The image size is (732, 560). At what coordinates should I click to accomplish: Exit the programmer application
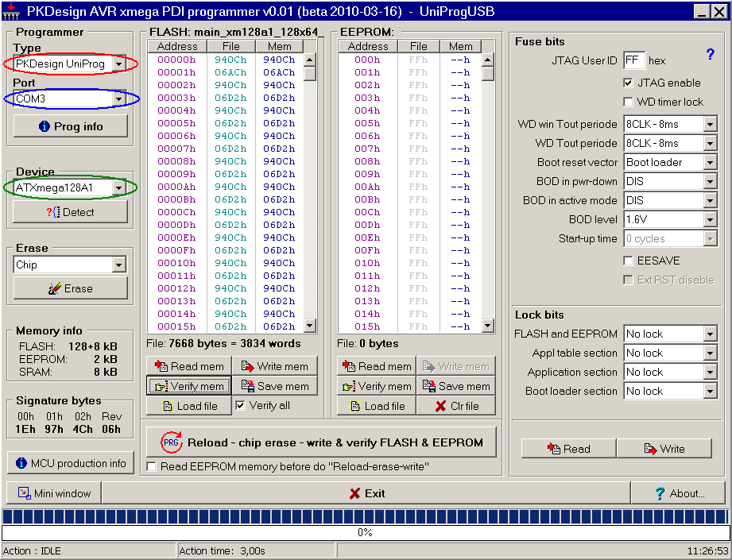[366, 493]
